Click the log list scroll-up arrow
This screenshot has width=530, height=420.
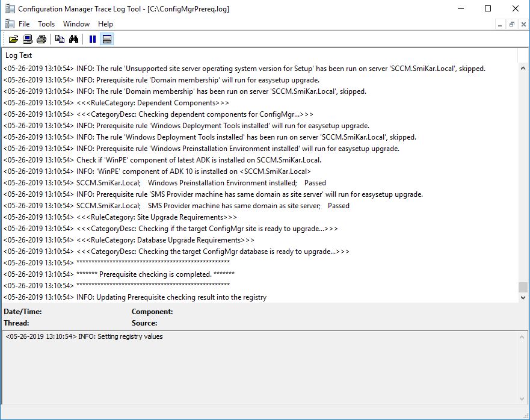523,68
